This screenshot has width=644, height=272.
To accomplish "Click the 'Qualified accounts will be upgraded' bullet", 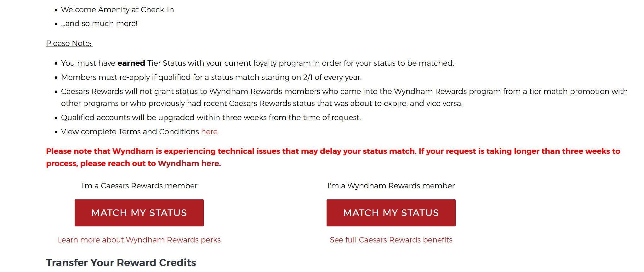I will click(x=211, y=118).
